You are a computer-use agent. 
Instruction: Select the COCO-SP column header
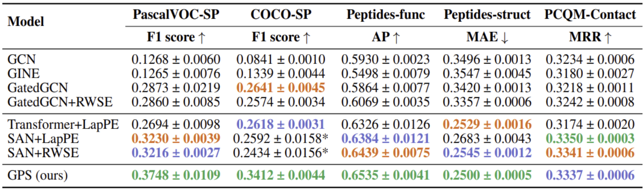281,15
